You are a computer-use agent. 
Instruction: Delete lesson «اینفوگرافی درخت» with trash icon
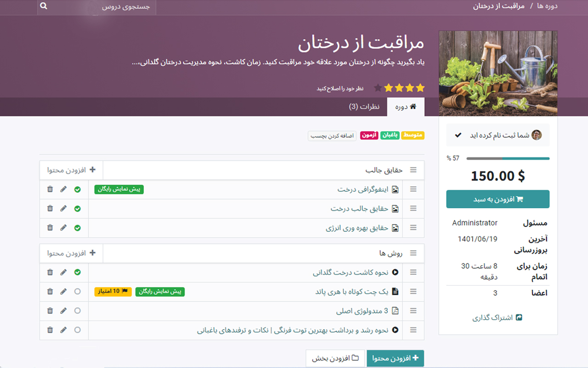pyautogui.click(x=50, y=189)
